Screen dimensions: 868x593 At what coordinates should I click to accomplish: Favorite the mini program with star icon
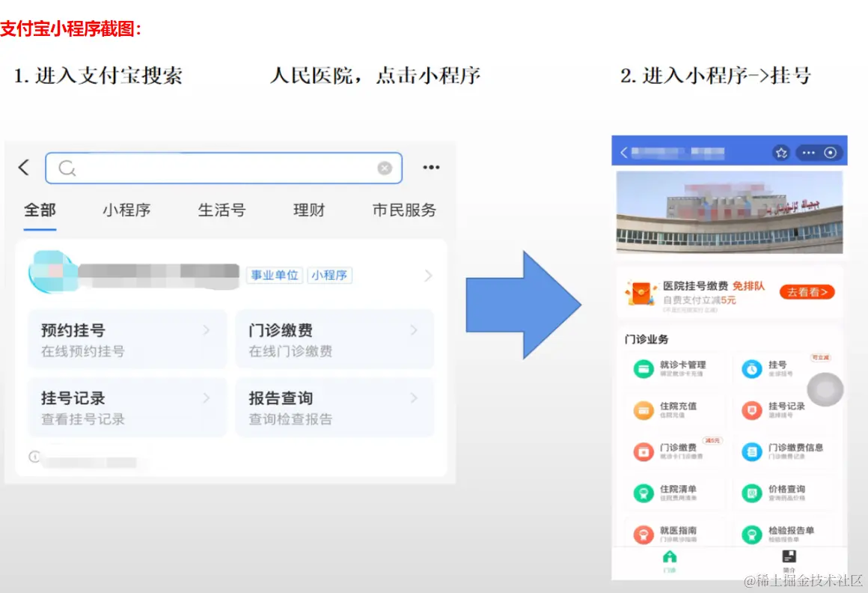point(781,153)
